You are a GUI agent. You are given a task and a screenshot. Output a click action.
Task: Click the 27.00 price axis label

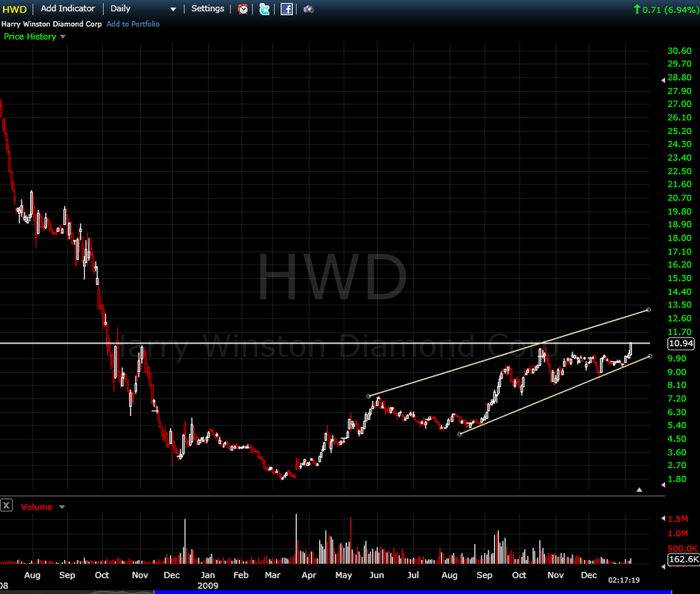click(679, 104)
